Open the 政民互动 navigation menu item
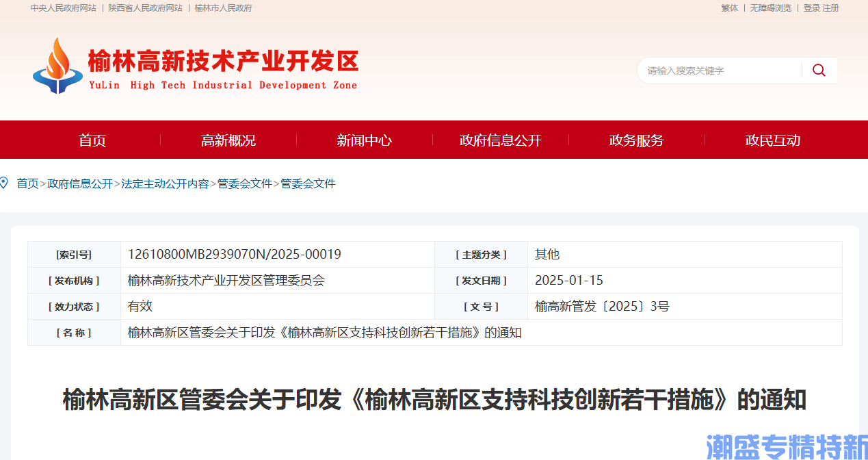 (773, 140)
